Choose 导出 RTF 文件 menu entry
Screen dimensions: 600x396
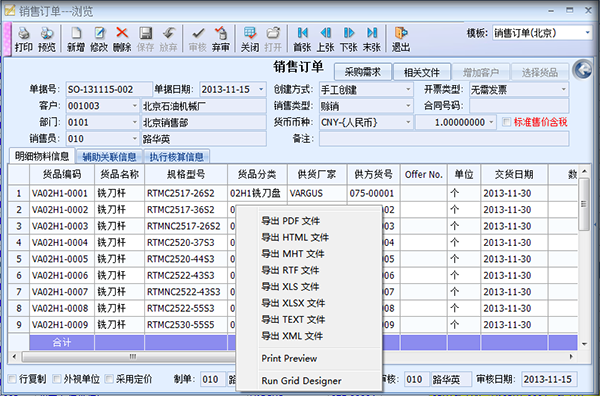click(x=290, y=271)
